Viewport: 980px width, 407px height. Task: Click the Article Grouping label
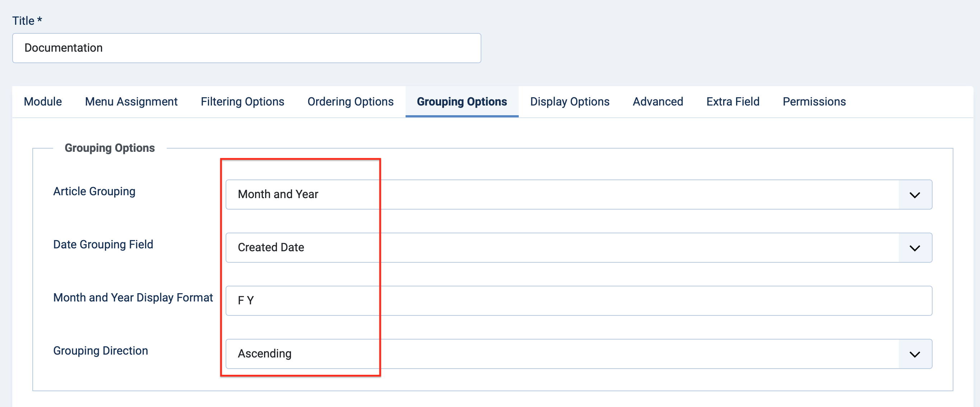pyautogui.click(x=94, y=191)
